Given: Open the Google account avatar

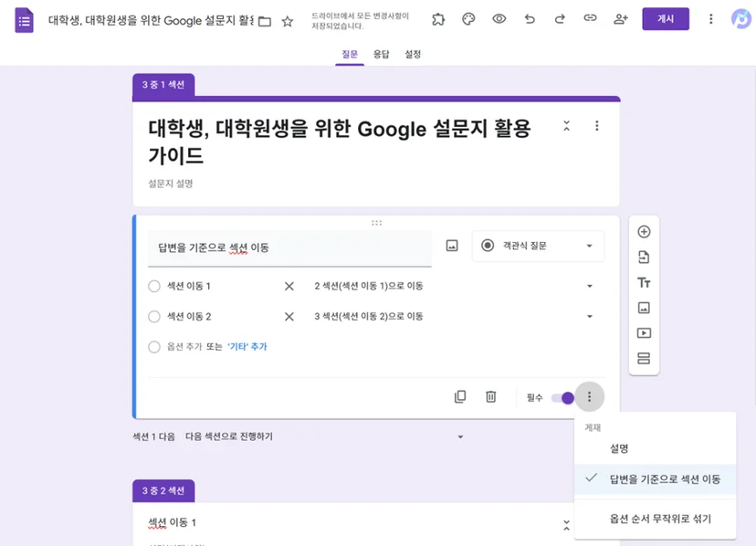Looking at the screenshot, I should [741, 19].
